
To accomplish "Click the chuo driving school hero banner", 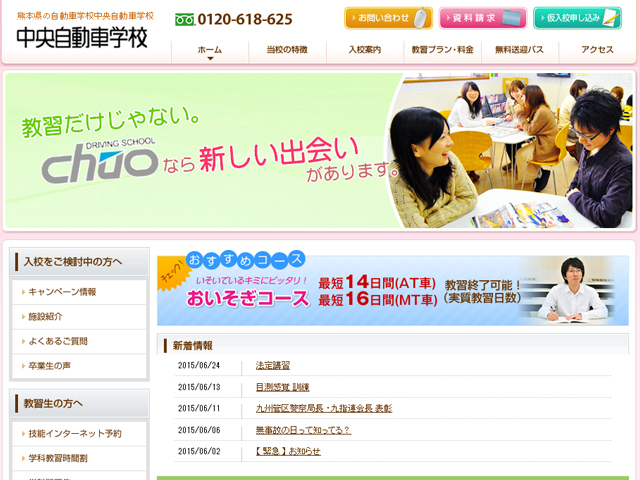I will [x=318, y=150].
